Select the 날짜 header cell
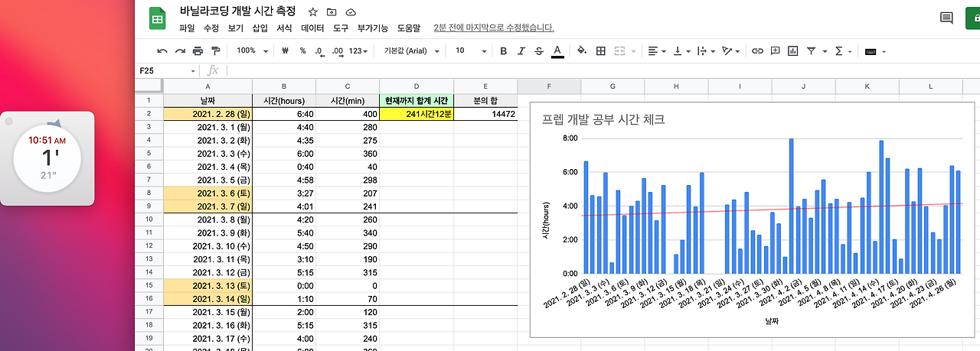The width and height of the screenshot is (980, 351). tap(207, 100)
